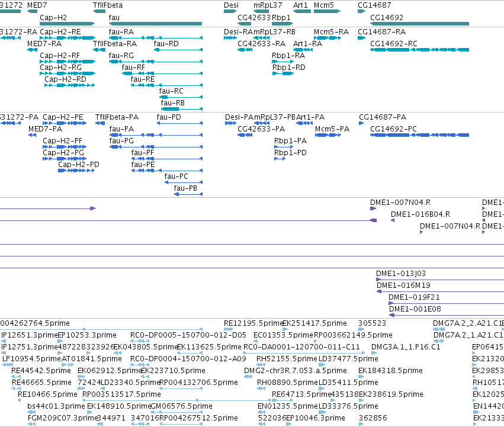Select the 305523 EST label
Screen dimensions: 504x427
(x=372, y=323)
